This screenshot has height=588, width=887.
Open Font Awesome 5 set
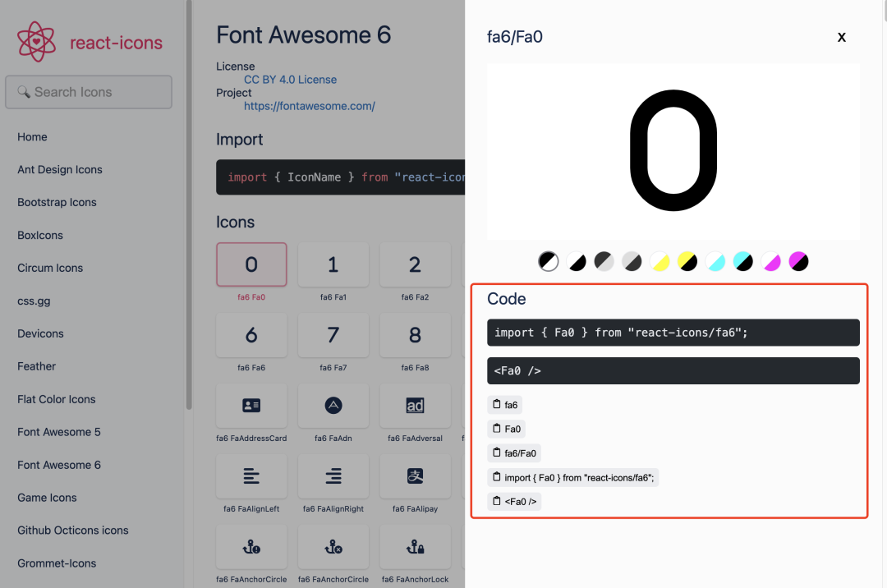[59, 432]
